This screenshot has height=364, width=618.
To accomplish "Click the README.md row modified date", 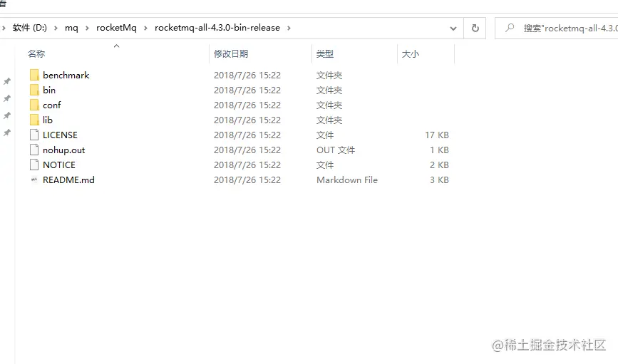I will [247, 180].
